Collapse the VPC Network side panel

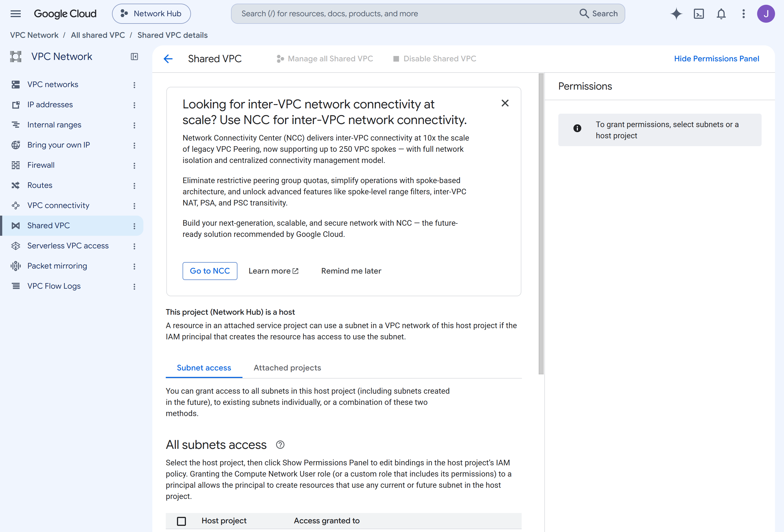[x=134, y=57]
